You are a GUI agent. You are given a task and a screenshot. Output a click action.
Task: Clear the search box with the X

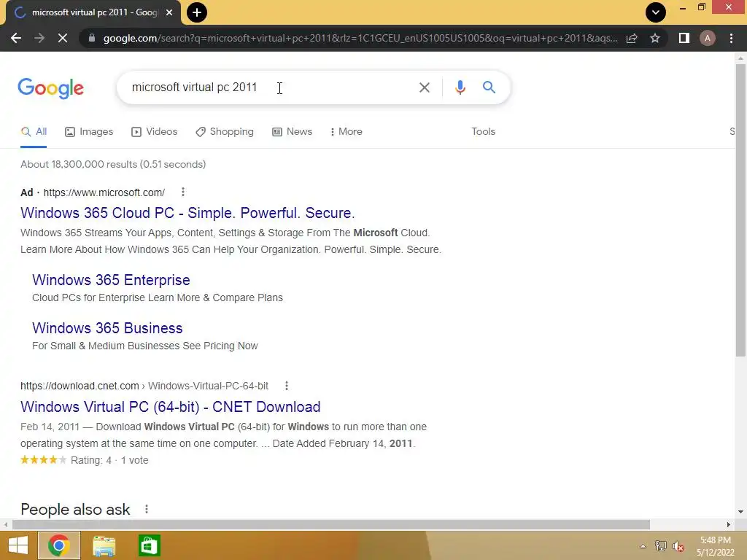(x=424, y=87)
